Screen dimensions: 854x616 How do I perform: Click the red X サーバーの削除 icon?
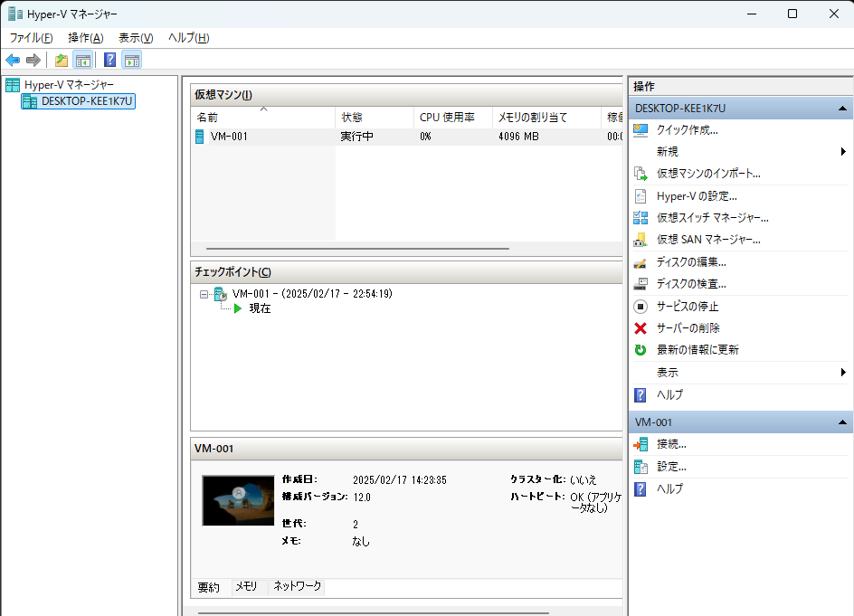(640, 328)
